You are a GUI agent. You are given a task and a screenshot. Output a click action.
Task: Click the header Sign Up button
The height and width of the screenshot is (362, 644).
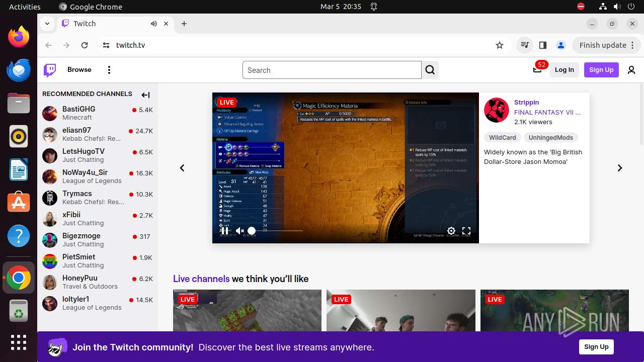coord(601,70)
